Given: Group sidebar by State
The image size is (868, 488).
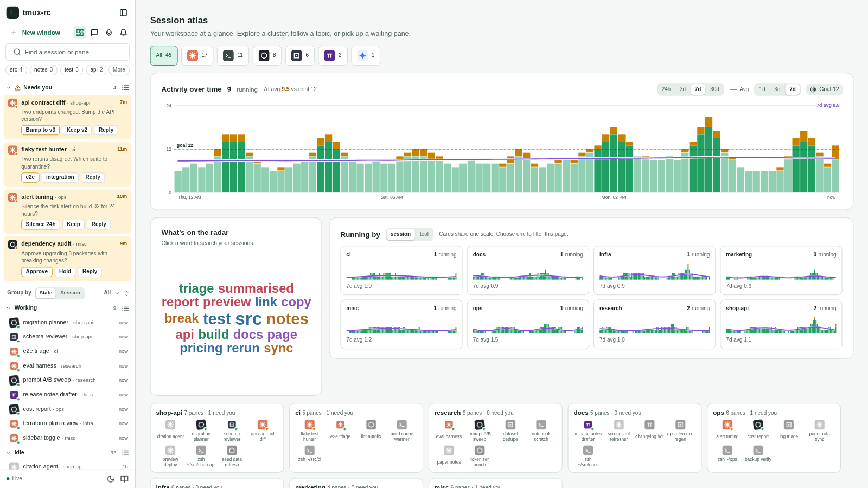Looking at the screenshot, I should (46, 293).
